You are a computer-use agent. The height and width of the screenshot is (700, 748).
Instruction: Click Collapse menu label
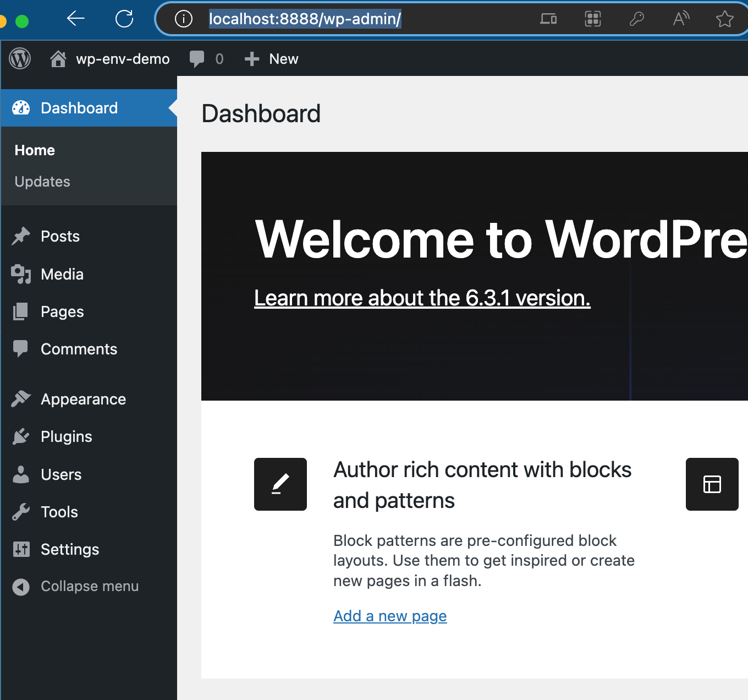90,587
